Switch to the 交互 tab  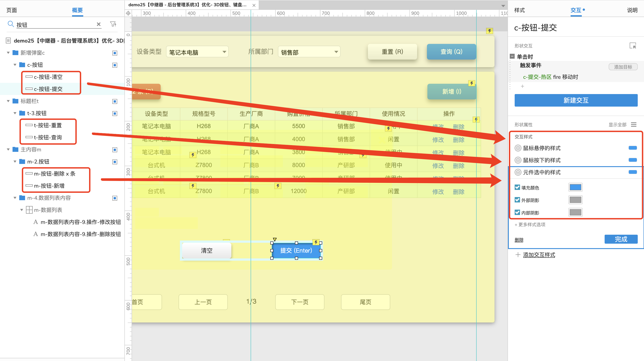[x=576, y=10]
